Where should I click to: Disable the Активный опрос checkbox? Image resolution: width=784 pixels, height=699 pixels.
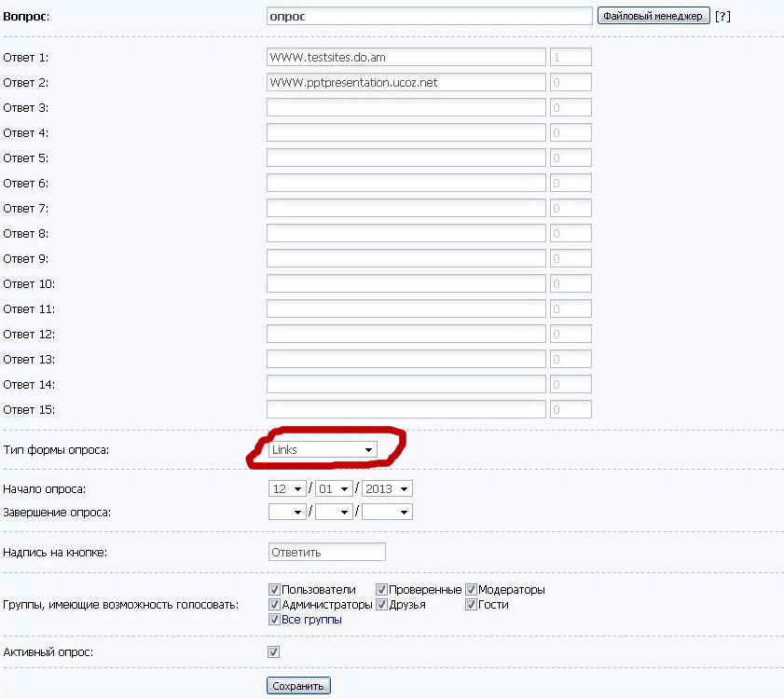pyautogui.click(x=274, y=652)
